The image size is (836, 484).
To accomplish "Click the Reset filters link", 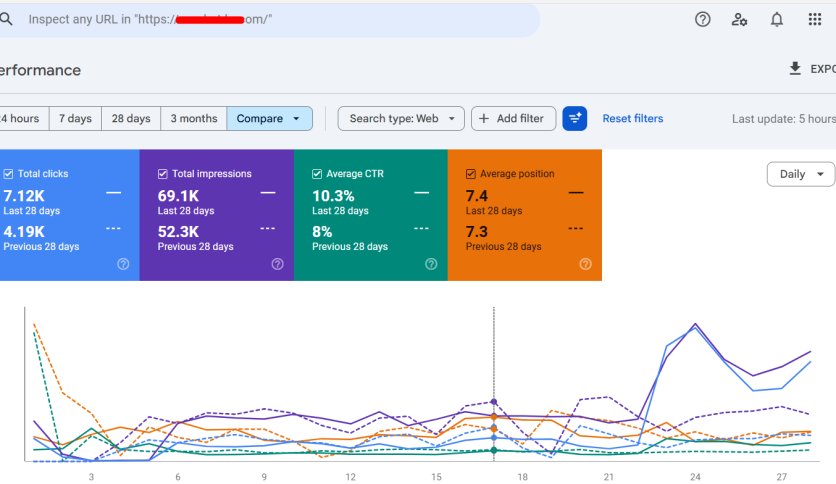I will (x=633, y=118).
